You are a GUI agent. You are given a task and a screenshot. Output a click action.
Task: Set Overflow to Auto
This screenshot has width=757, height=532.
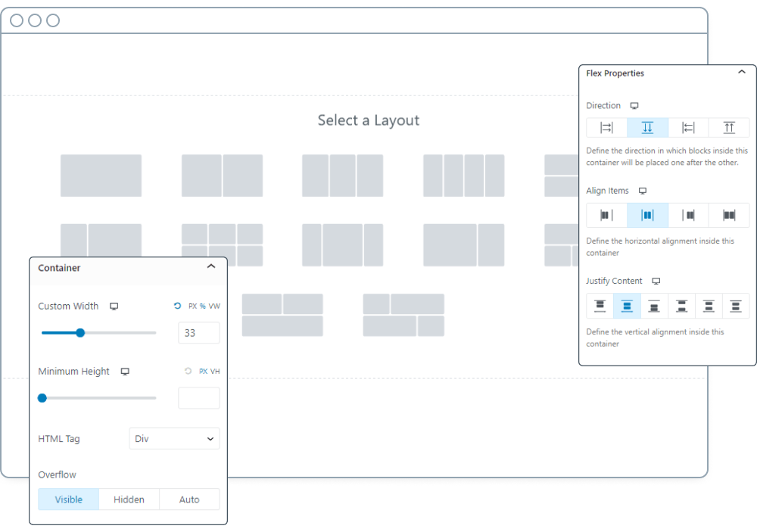[189, 499]
